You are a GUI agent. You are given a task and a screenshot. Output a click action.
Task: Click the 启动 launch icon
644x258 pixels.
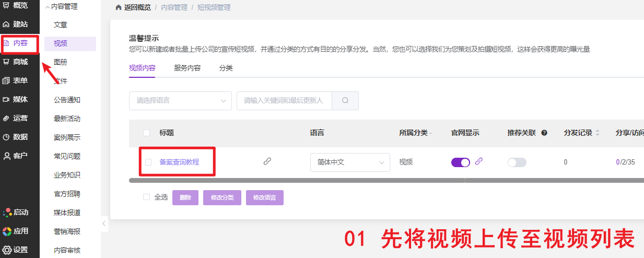pyautogui.click(x=7, y=213)
